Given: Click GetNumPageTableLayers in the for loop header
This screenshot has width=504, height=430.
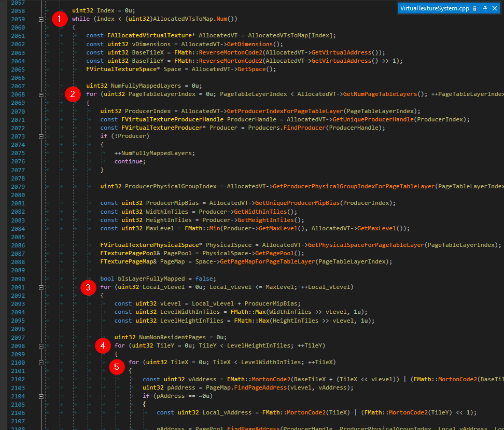Looking at the screenshot, I should (380, 94).
